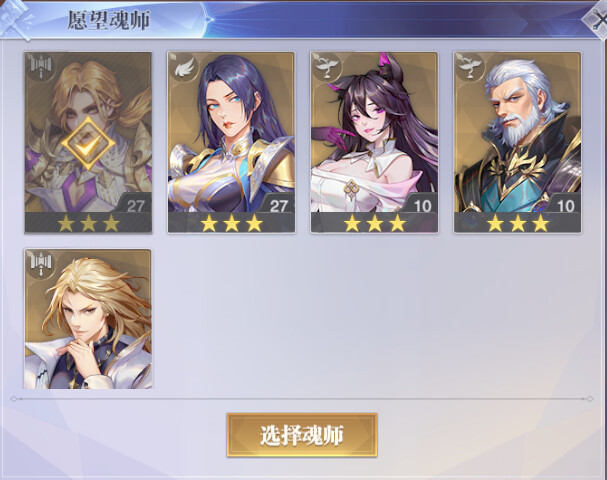Click the wing class icon on the blue-haired woman card
This screenshot has height=480, width=607.
(x=184, y=69)
